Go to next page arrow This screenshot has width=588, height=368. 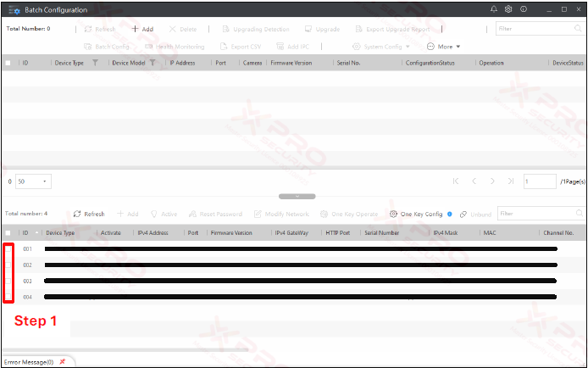(x=492, y=181)
